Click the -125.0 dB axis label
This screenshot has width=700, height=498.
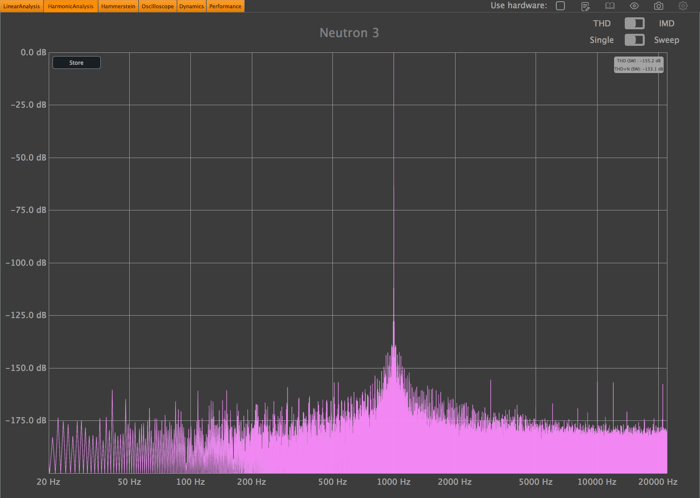tap(26, 315)
